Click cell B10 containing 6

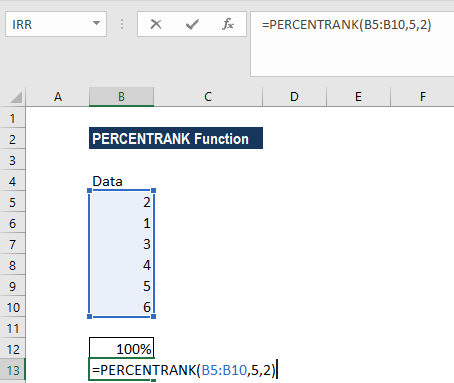click(x=121, y=307)
